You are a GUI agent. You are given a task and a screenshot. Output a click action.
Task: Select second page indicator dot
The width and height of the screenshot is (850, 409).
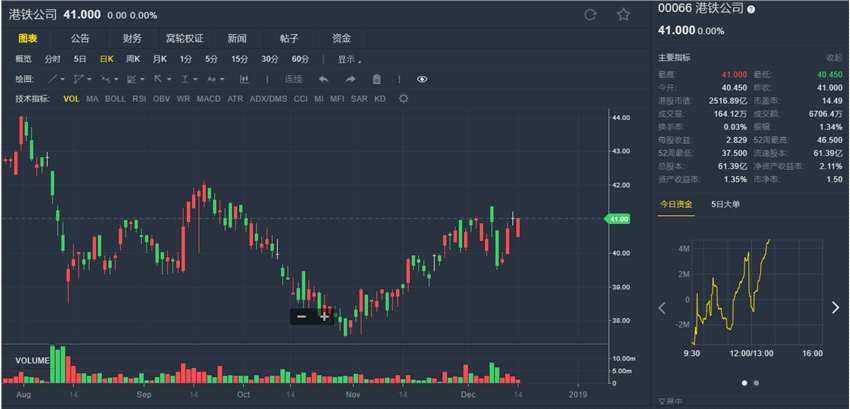(x=756, y=383)
